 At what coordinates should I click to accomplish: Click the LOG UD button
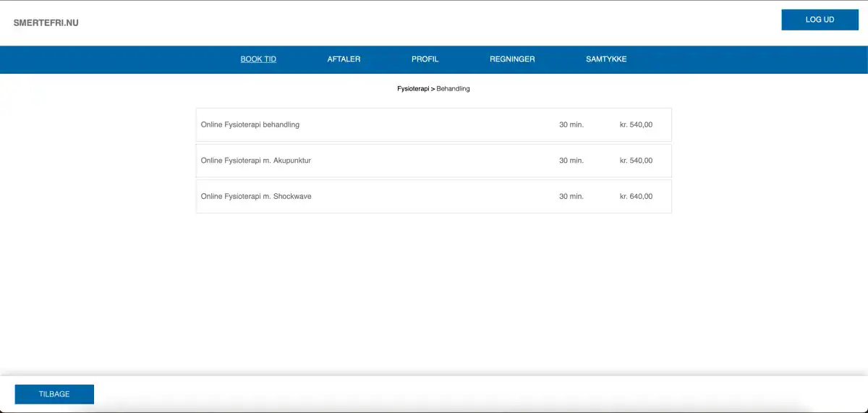[x=820, y=20]
